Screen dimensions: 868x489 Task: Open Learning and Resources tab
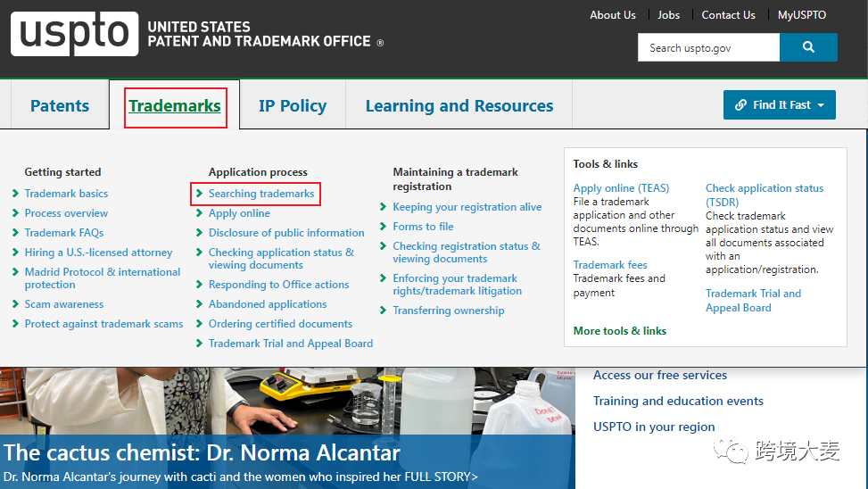[459, 105]
